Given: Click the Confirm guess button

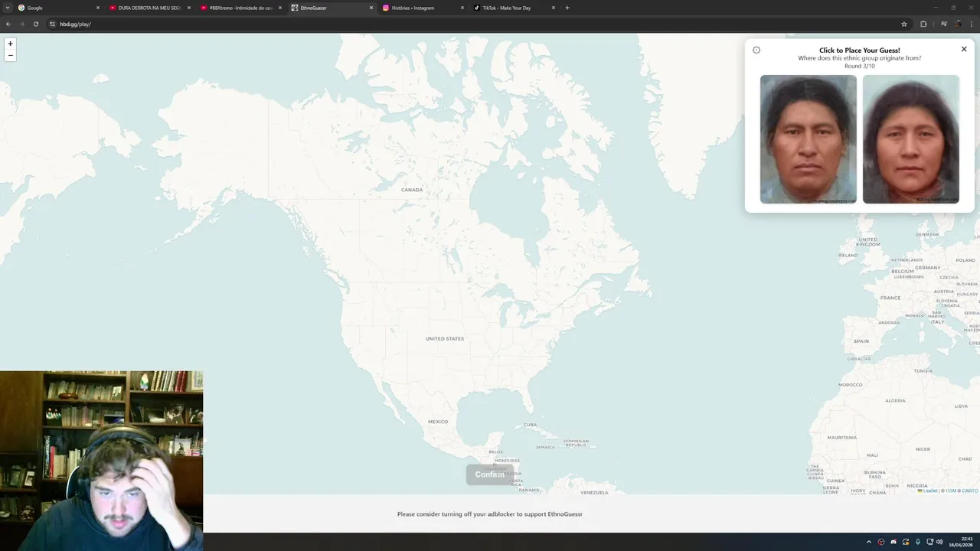Looking at the screenshot, I should (x=490, y=474).
